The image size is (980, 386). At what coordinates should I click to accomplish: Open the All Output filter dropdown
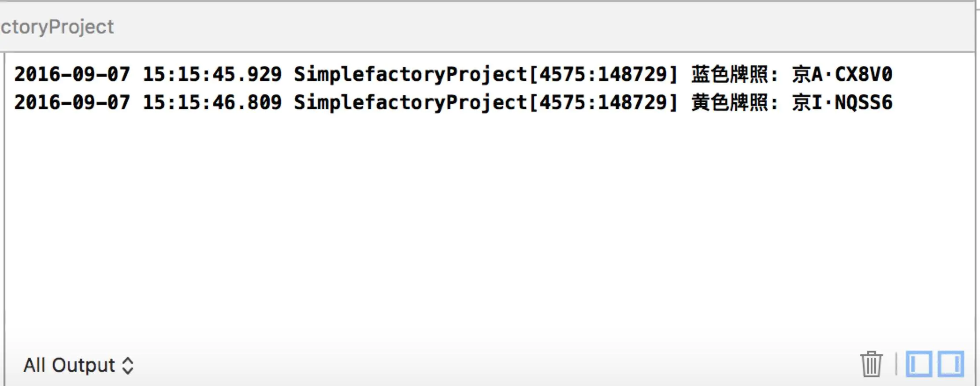point(78,365)
